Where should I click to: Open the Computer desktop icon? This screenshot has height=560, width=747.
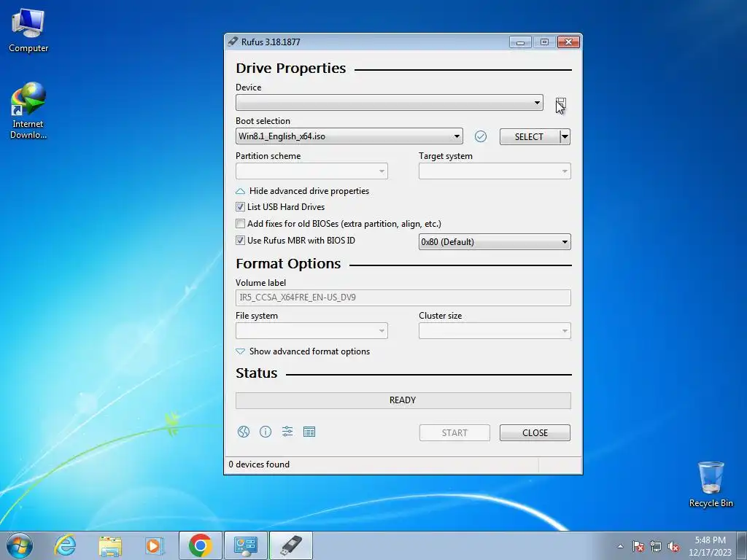tap(28, 31)
